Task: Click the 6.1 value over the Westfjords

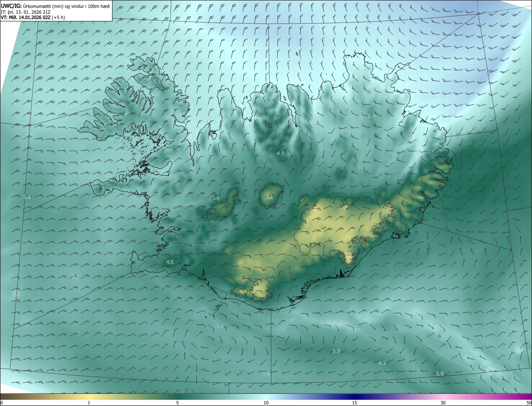Action: [157, 82]
